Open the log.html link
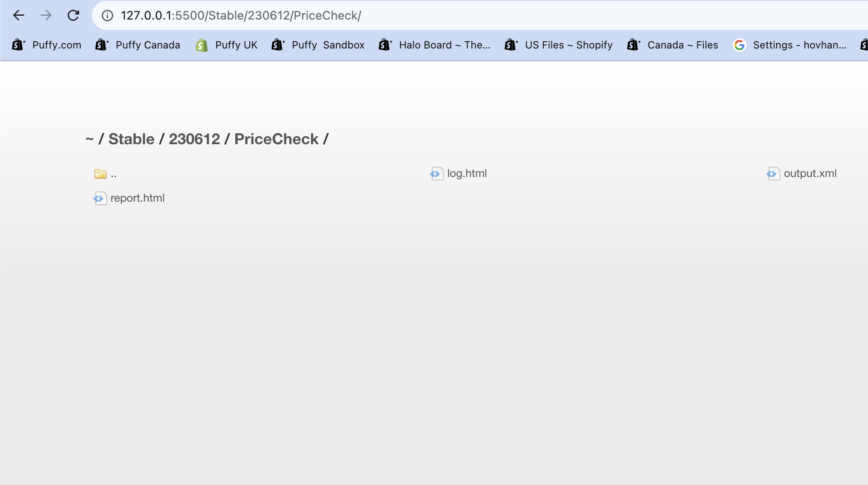The width and height of the screenshot is (868, 485). (467, 174)
